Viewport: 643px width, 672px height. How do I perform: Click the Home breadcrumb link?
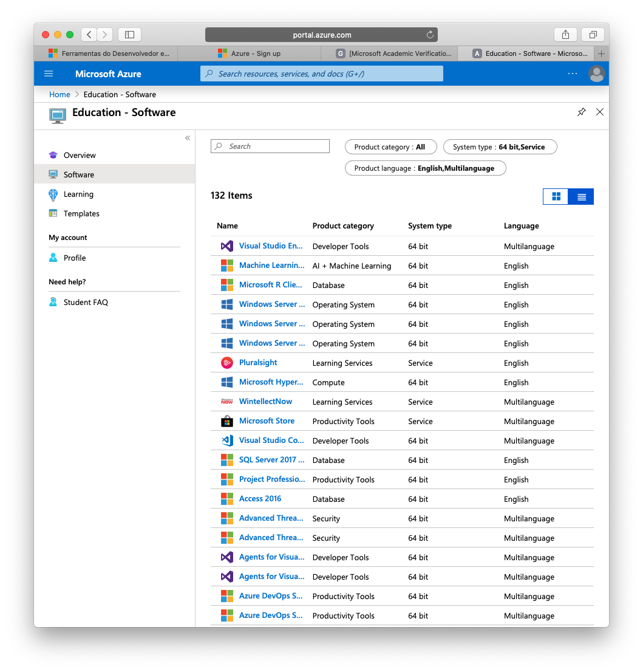click(x=60, y=94)
